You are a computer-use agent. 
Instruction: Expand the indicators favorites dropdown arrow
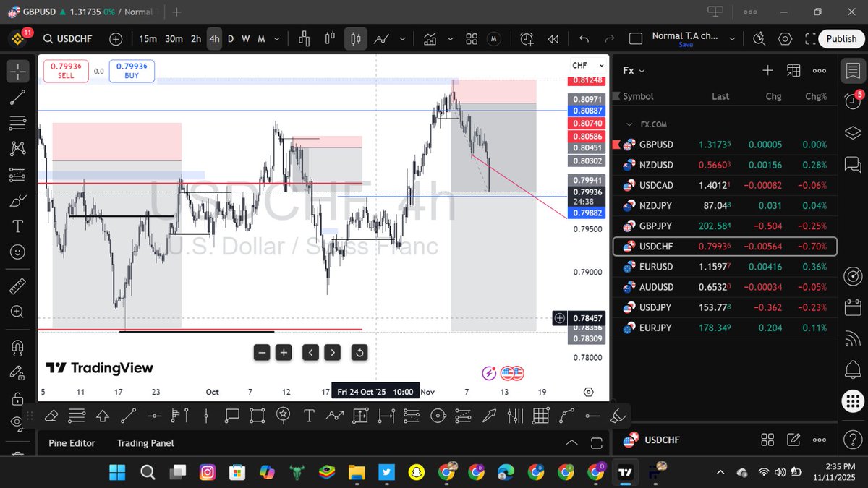(451, 39)
